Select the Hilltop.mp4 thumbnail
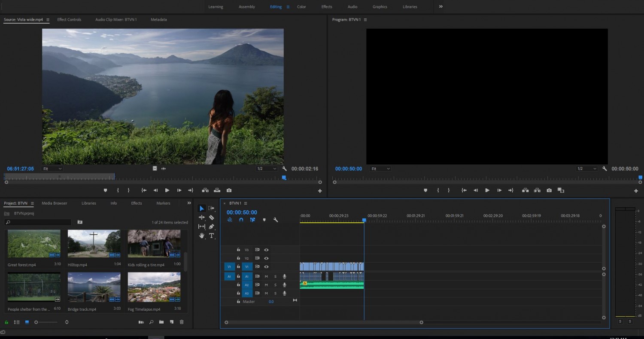This screenshot has height=339, width=644. tap(94, 244)
